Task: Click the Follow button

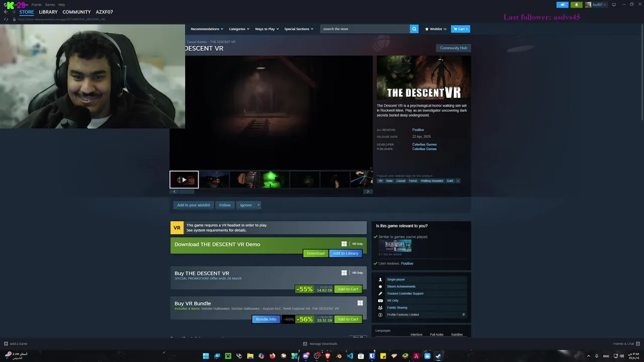Action: coord(225,205)
